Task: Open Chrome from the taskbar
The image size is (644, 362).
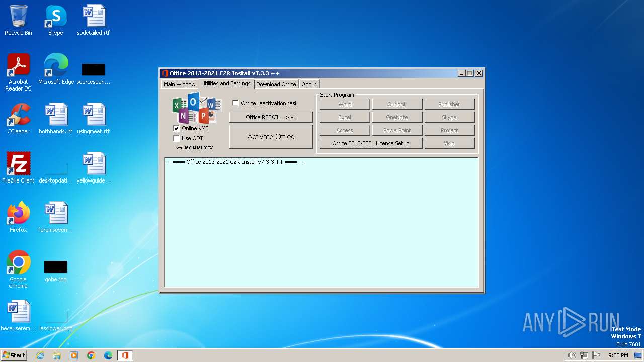Action: pyautogui.click(x=91, y=355)
